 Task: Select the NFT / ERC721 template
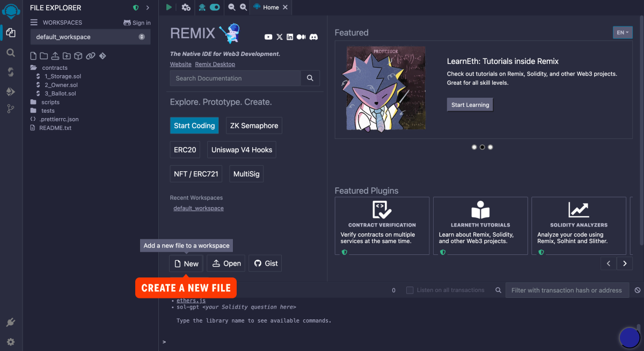click(196, 174)
